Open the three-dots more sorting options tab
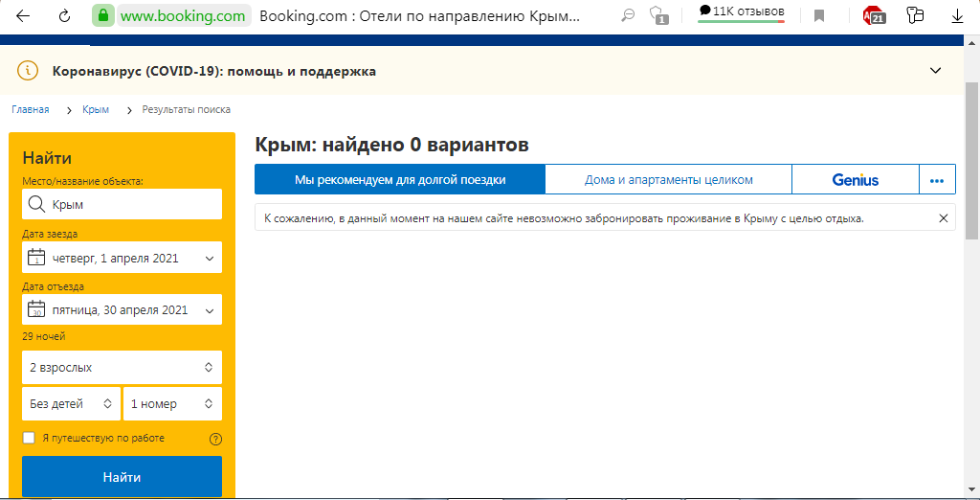 [x=937, y=180]
